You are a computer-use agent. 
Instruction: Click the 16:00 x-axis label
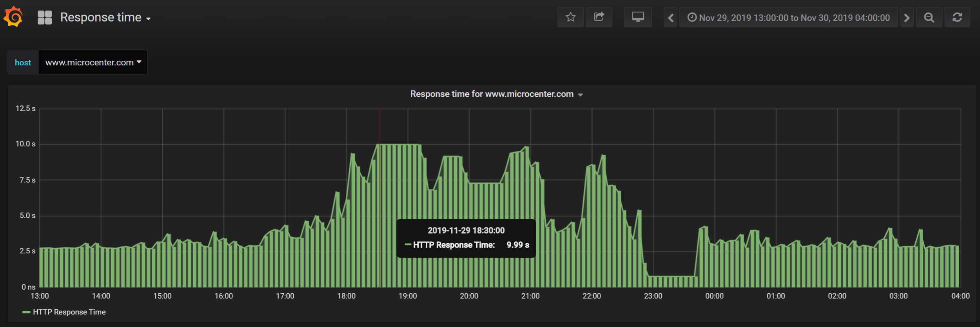[224, 296]
